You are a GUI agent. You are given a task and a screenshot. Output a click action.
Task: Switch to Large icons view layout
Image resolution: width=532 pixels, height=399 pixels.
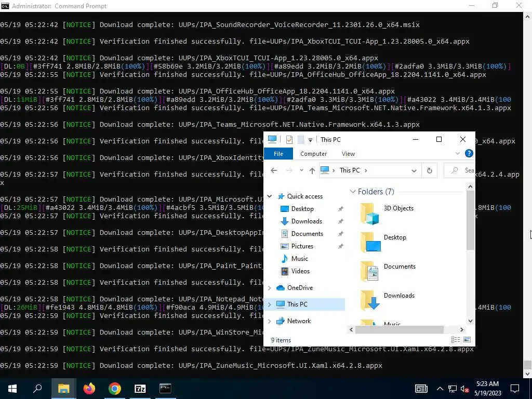pos(467,340)
